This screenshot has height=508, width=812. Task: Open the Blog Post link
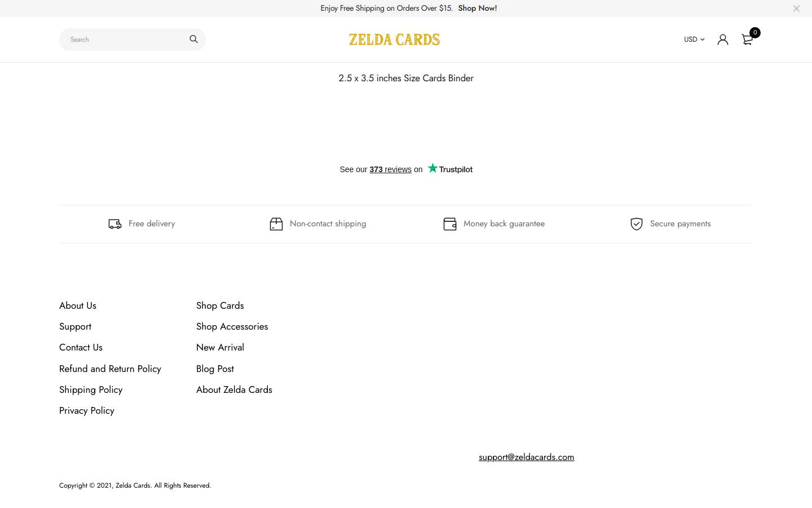pos(215,369)
